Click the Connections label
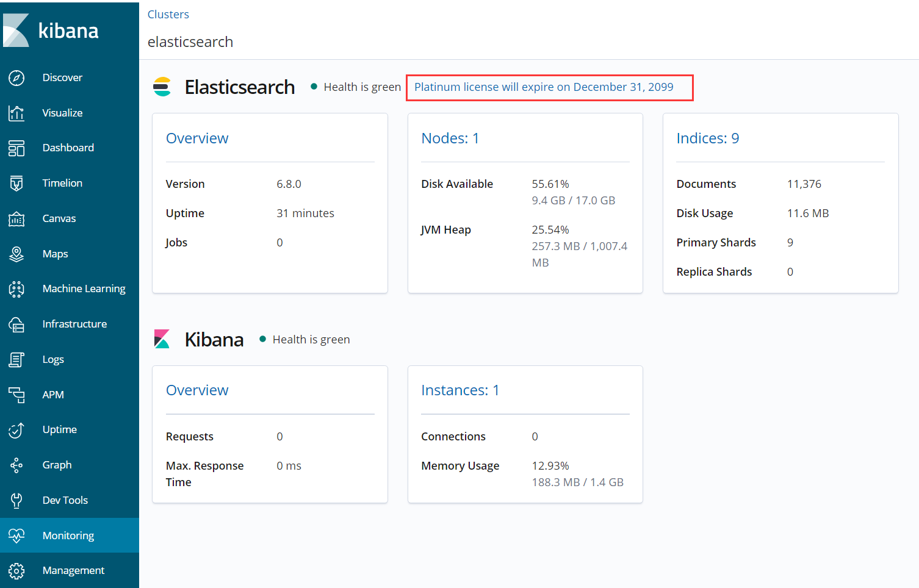 coord(453,436)
